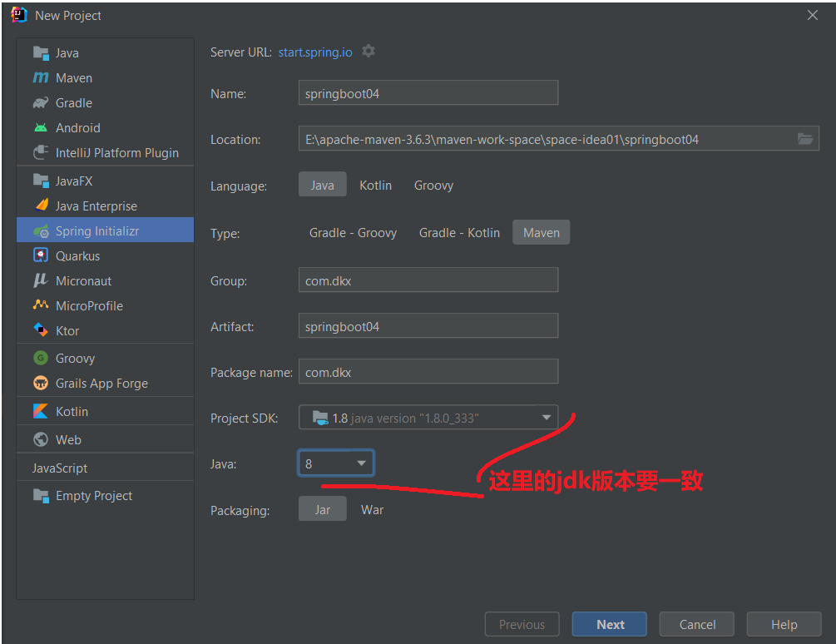The image size is (836, 644).
Task: Click the Groovy green G icon
Action: tap(41, 358)
